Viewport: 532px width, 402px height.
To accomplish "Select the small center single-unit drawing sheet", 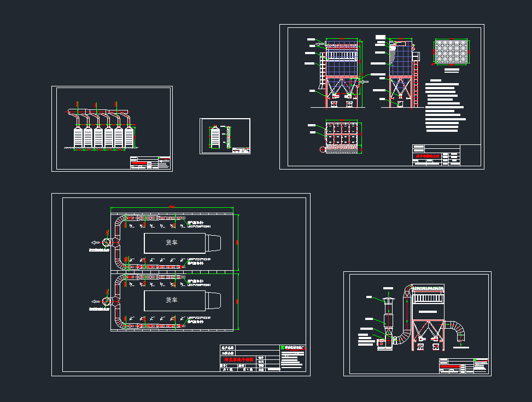I will 224,136.
